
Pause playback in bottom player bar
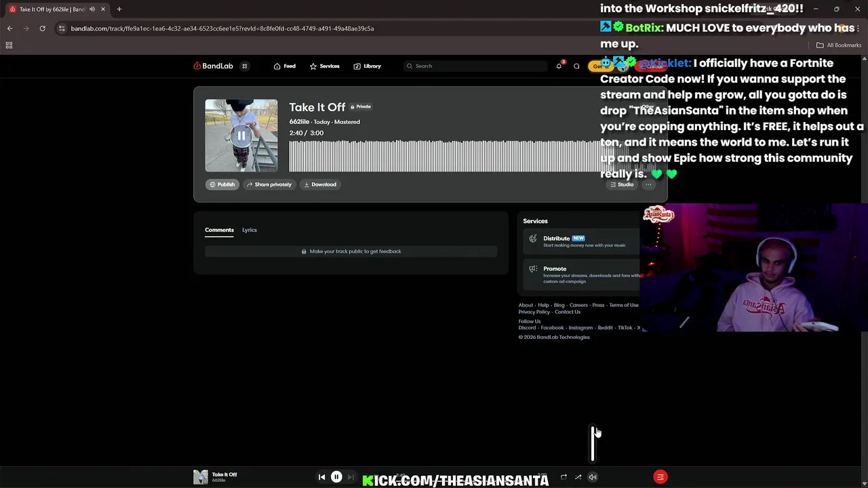pyautogui.click(x=336, y=477)
